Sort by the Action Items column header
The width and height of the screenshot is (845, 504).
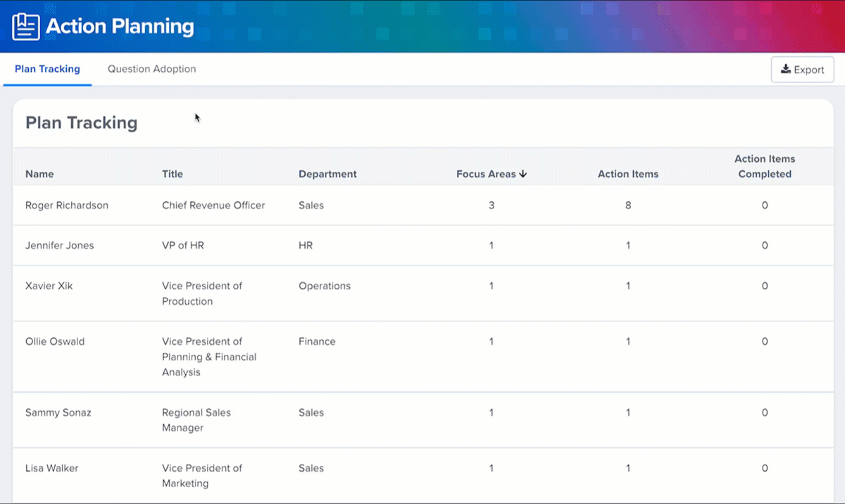click(628, 174)
